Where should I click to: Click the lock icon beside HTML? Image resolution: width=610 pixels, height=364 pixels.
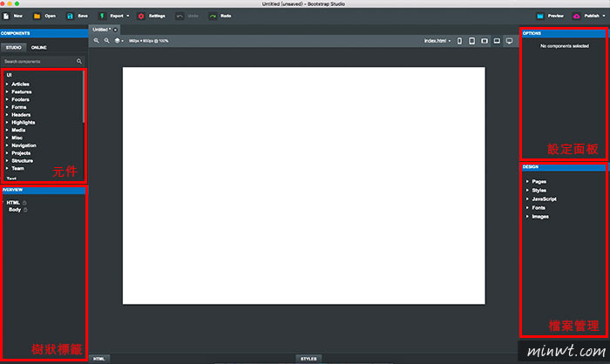point(24,203)
